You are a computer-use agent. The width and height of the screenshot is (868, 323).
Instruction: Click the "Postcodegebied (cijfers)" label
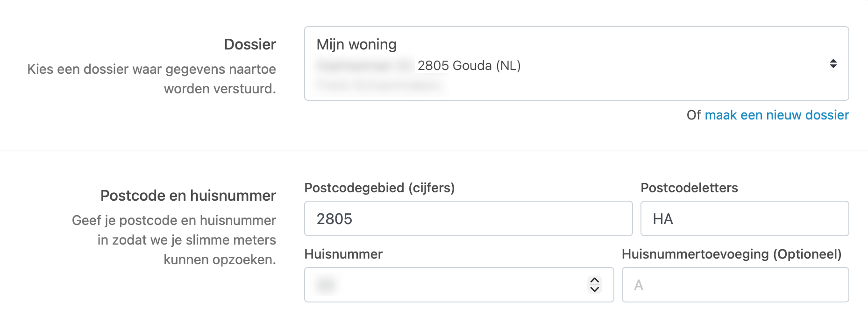(x=379, y=188)
